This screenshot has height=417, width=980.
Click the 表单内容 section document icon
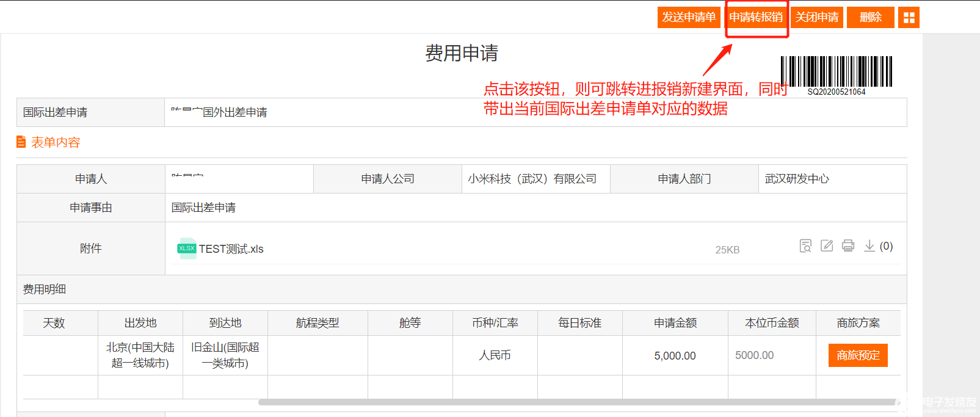(x=21, y=142)
